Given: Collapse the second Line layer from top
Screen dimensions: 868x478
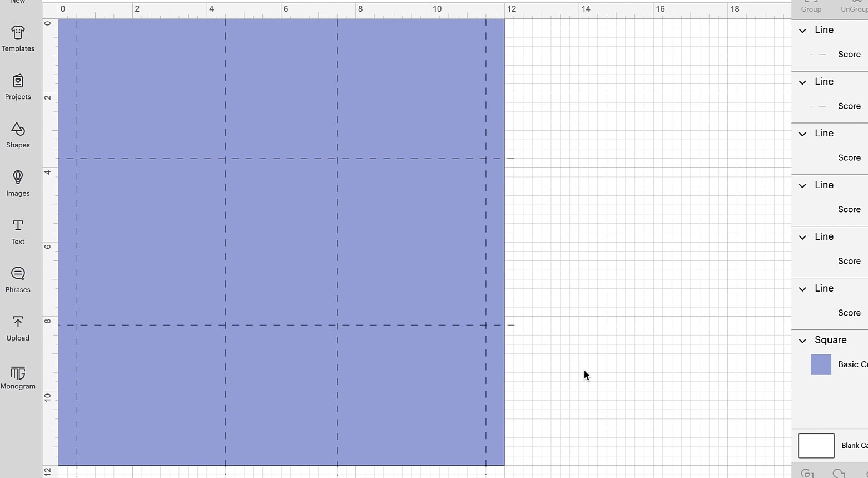Looking at the screenshot, I should [802, 82].
